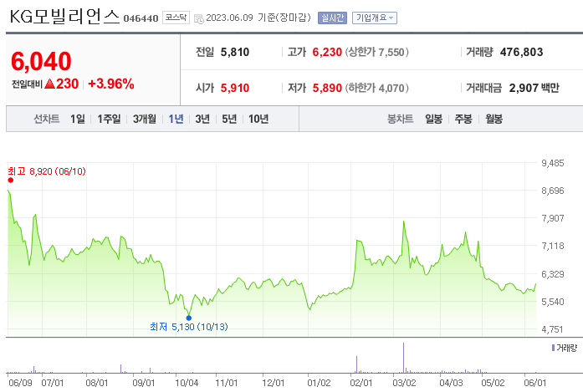Click the 시가 value 5,910
This screenshot has height=392, width=583.
tap(235, 88)
